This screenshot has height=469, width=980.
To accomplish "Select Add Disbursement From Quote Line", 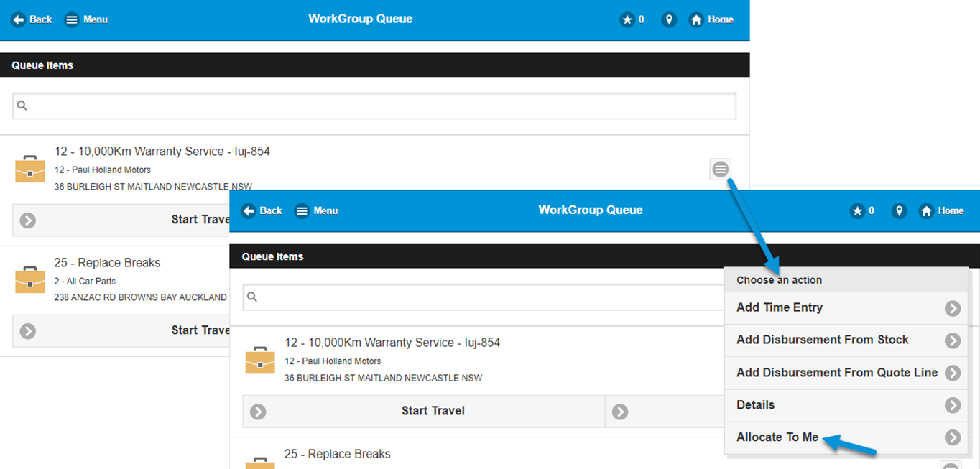I will point(836,373).
